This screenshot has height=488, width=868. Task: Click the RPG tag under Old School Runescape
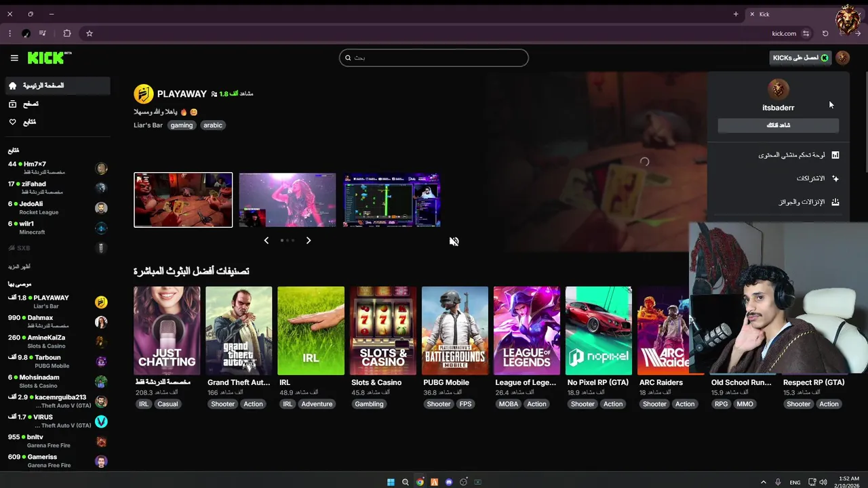(x=722, y=404)
